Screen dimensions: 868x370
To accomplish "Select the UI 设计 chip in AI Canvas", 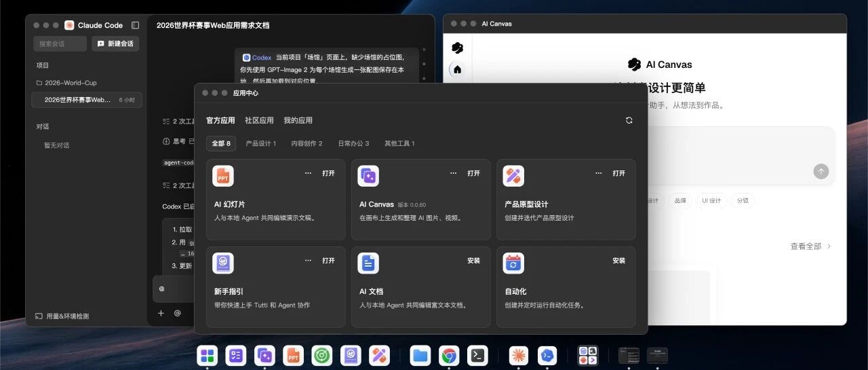I will (711, 201).
